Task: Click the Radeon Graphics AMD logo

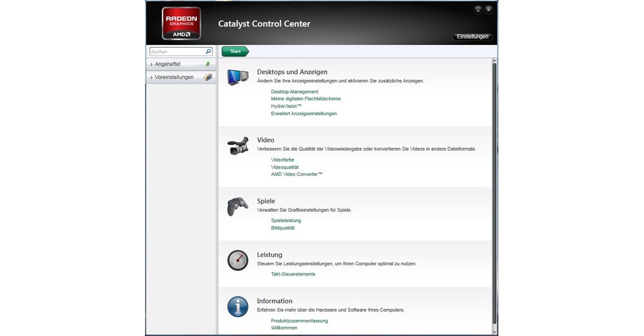Action: [181, 23]
